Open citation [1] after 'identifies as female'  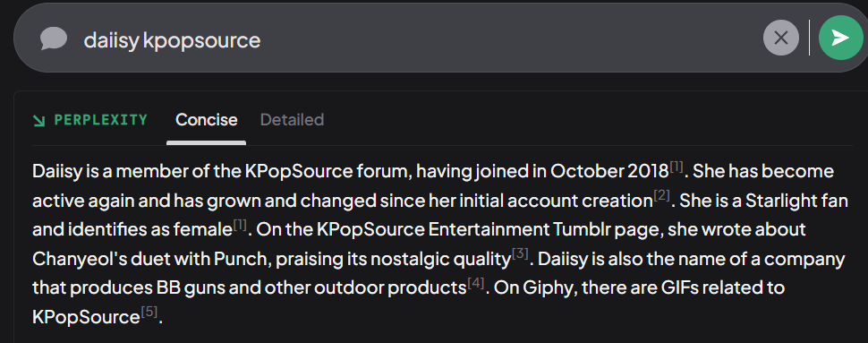click(239, 225)
